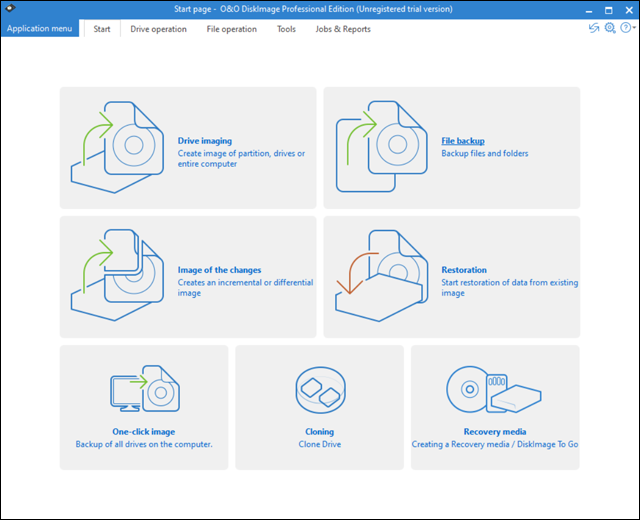640x520 pixels.
Task: Open the File operation tab
Action: (x=231, y=29)
